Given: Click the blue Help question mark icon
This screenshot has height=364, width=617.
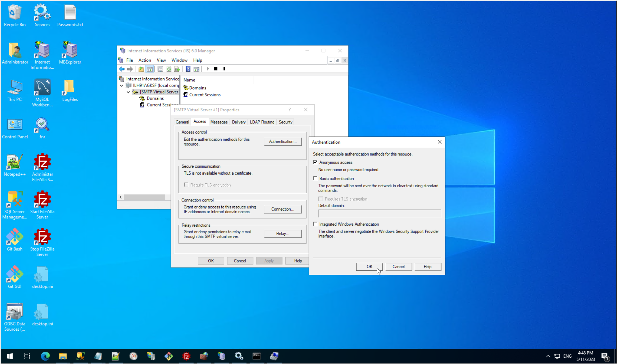Looking at the screenshot, I should 188,69.
